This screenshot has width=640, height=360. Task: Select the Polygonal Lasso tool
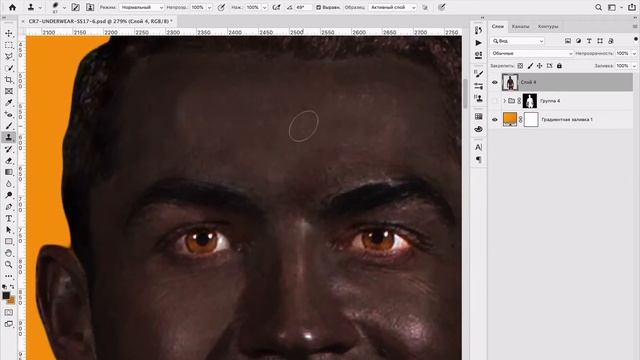9,56
